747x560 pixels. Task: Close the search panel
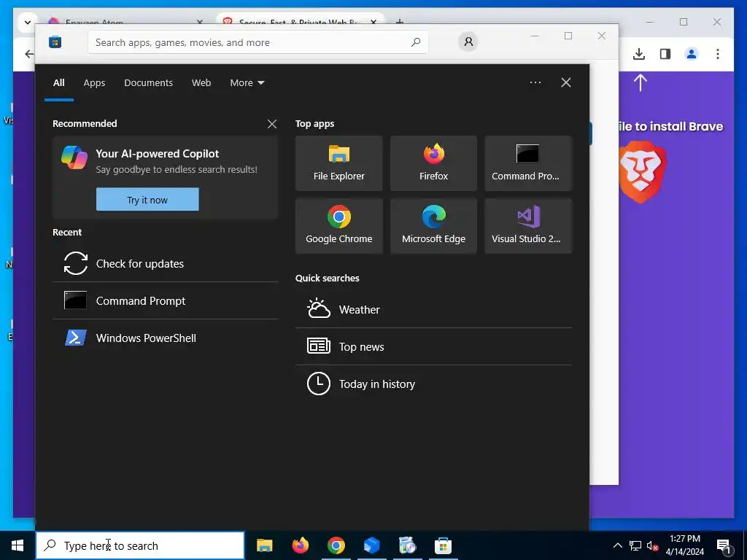point(566,82)
